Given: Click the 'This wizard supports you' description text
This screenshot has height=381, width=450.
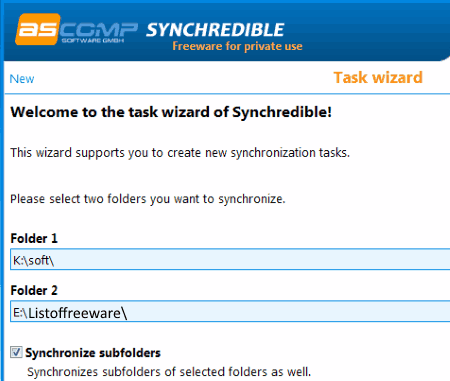Looking at the screenshot, I should click(180, 153).
